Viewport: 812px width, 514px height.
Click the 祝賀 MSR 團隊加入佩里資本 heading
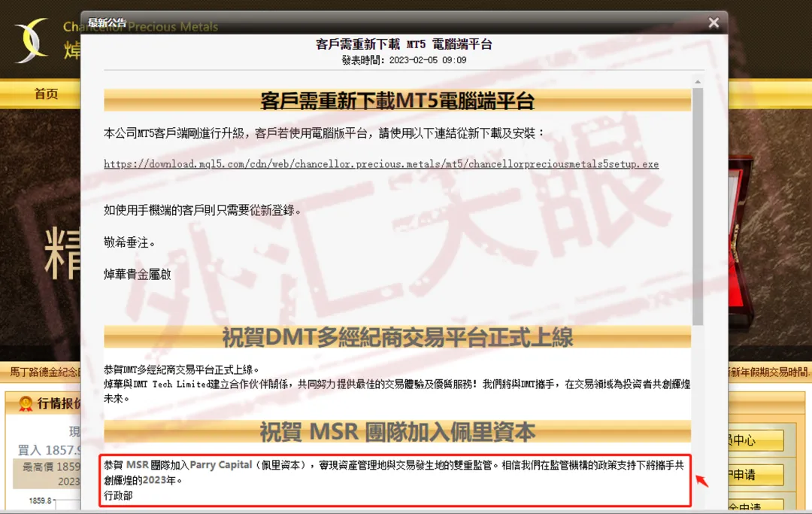click(x=397, y=432)
